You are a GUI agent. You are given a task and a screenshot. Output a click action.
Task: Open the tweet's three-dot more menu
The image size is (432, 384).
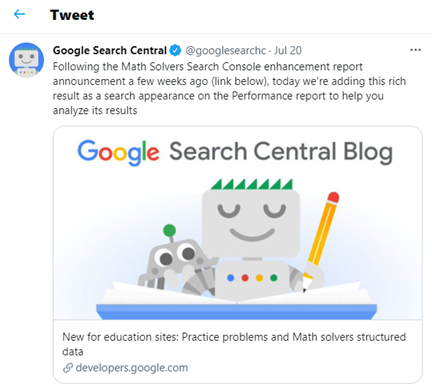pos(415,50)
